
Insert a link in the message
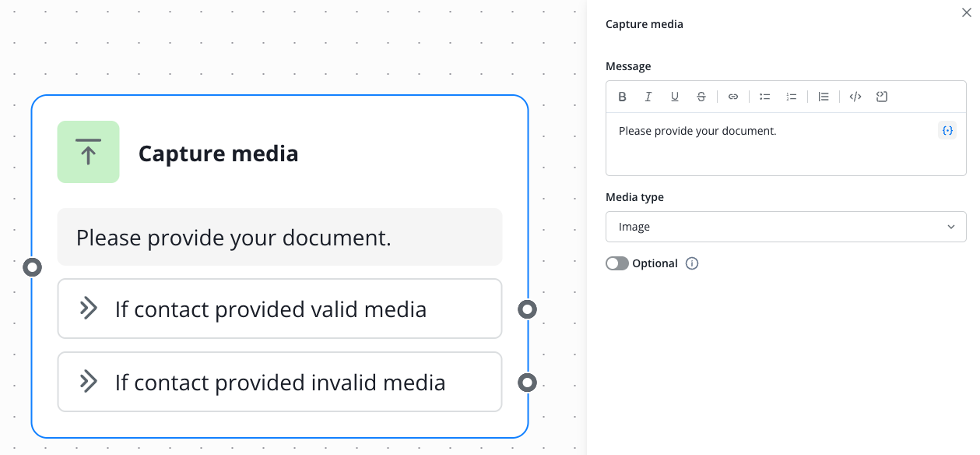733,97
